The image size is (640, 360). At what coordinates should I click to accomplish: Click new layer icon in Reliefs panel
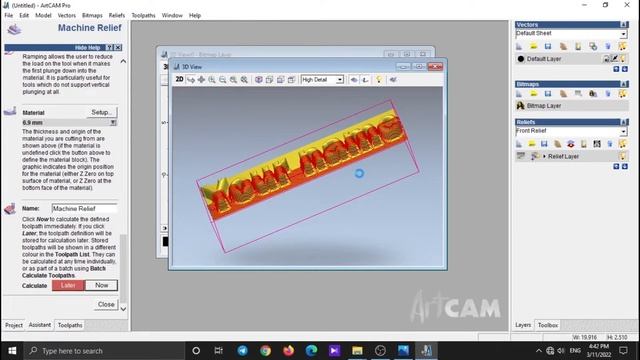(x=519, y=144)
